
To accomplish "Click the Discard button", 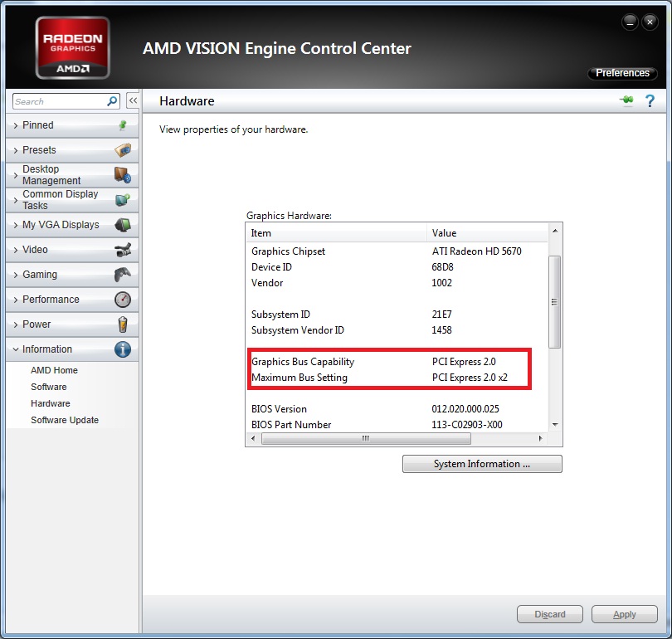I will 550,614.
